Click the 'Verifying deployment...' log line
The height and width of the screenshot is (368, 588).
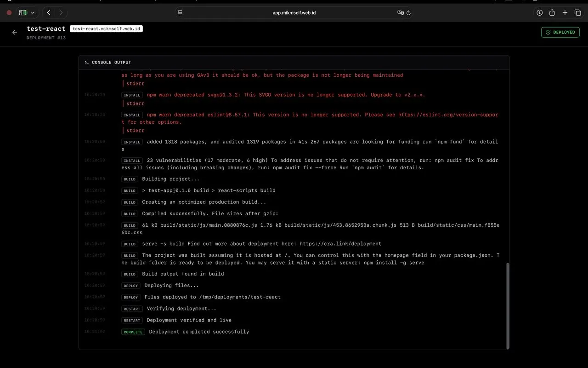click(181, 309)
